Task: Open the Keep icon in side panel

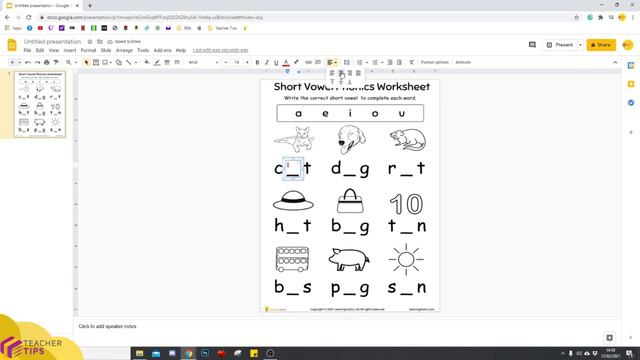Action: 631,84
